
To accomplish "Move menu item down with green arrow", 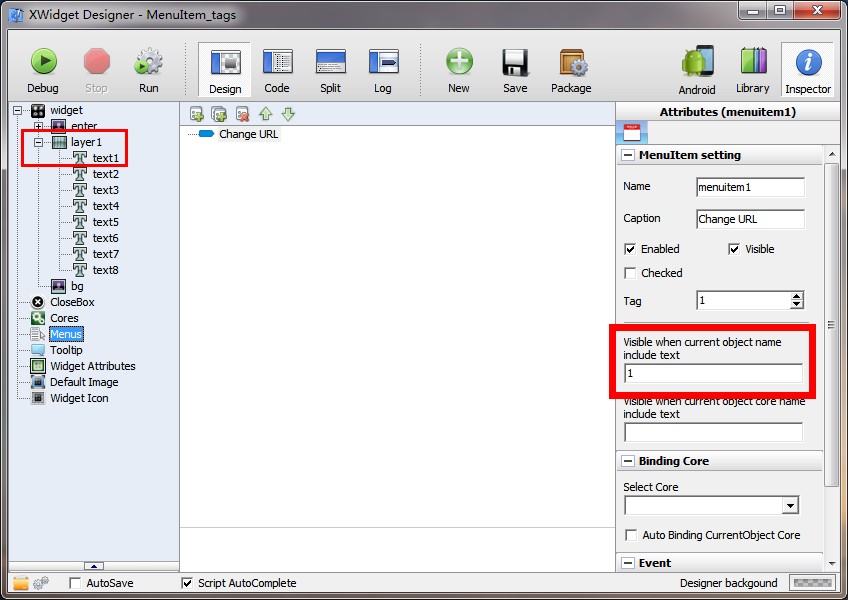I will (x=288, y=114).
